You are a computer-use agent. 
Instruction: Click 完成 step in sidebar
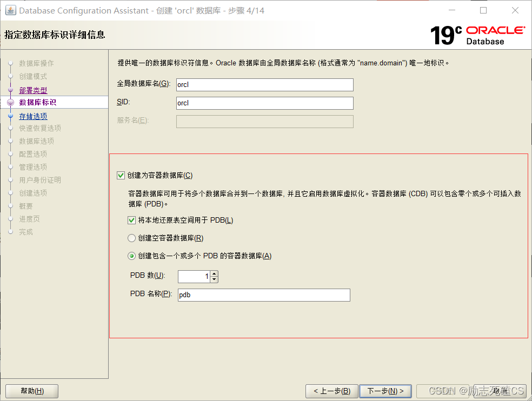(x=26, y=232)
